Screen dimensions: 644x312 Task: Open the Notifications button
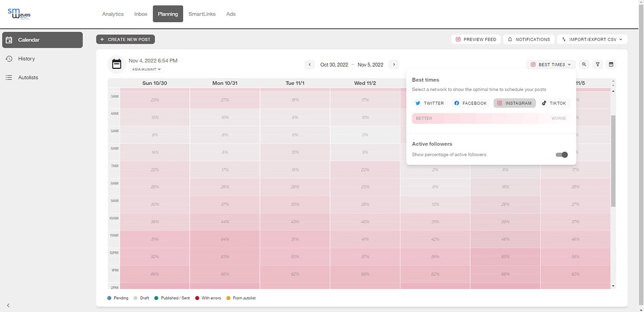529,39
